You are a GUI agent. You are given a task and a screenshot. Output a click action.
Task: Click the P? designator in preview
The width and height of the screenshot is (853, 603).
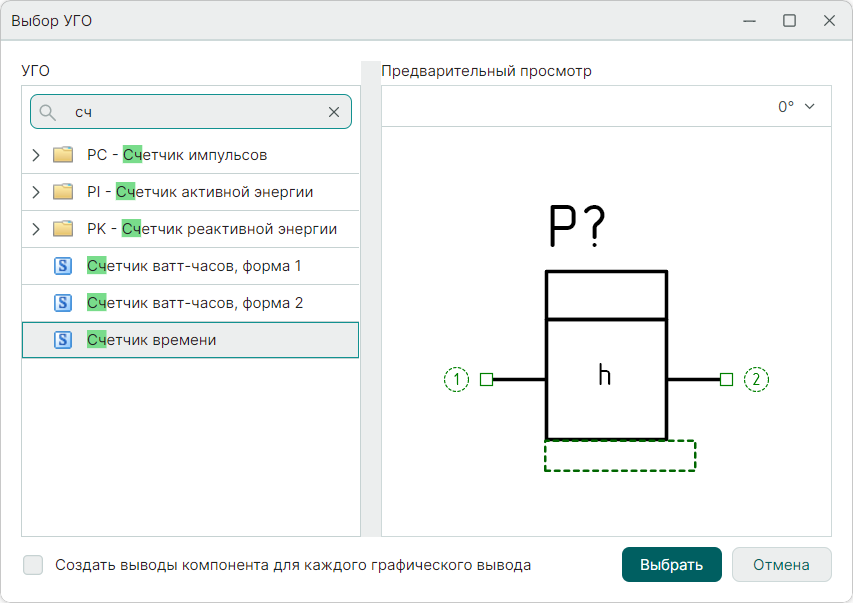click(x=577, y=226)
